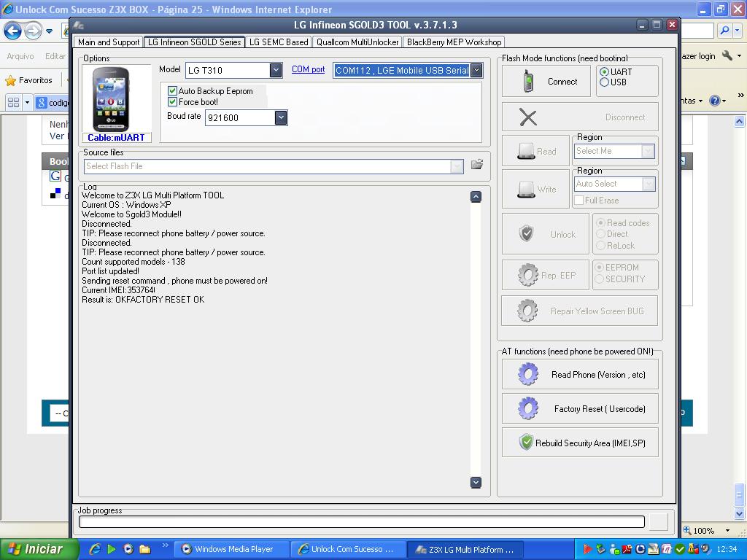Expand the Boud rate 921600 dropdown
This screenshot has width=747, height=560.
(281, 117)
